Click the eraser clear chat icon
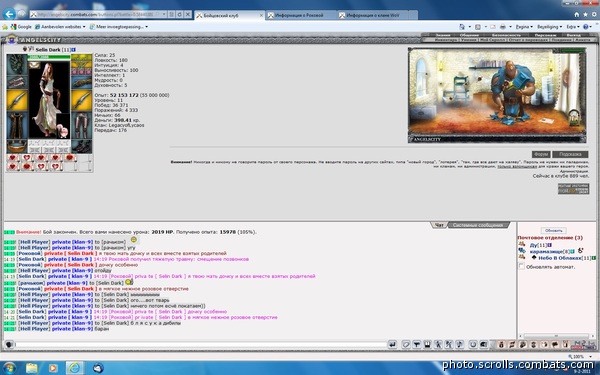The image size is (600, 375). coord(406,345)
